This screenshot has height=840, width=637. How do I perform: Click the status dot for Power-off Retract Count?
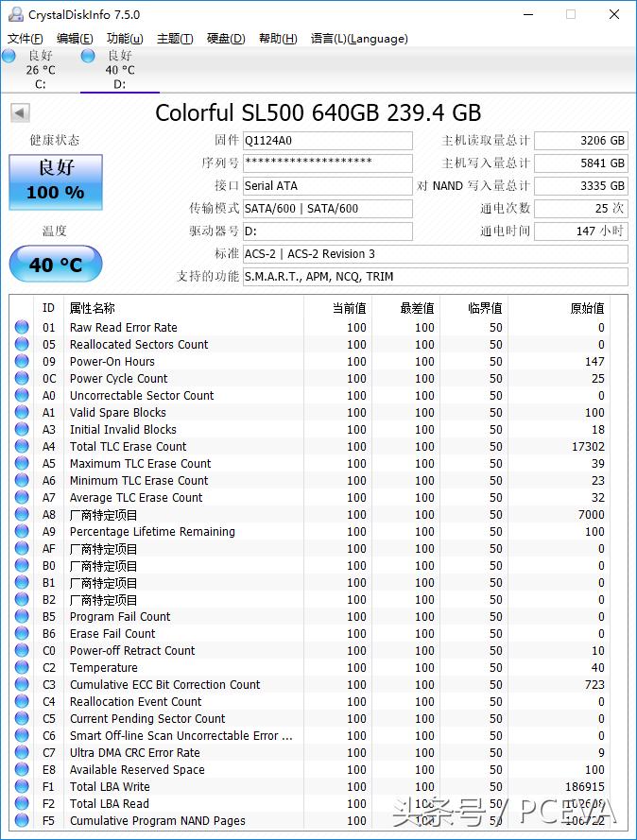(x=22, y=650)
